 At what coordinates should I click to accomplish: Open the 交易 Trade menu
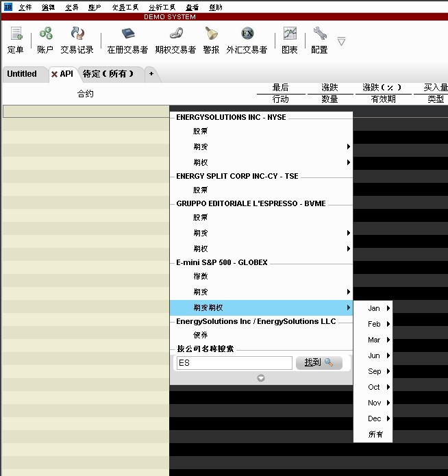tap(72, 7)
